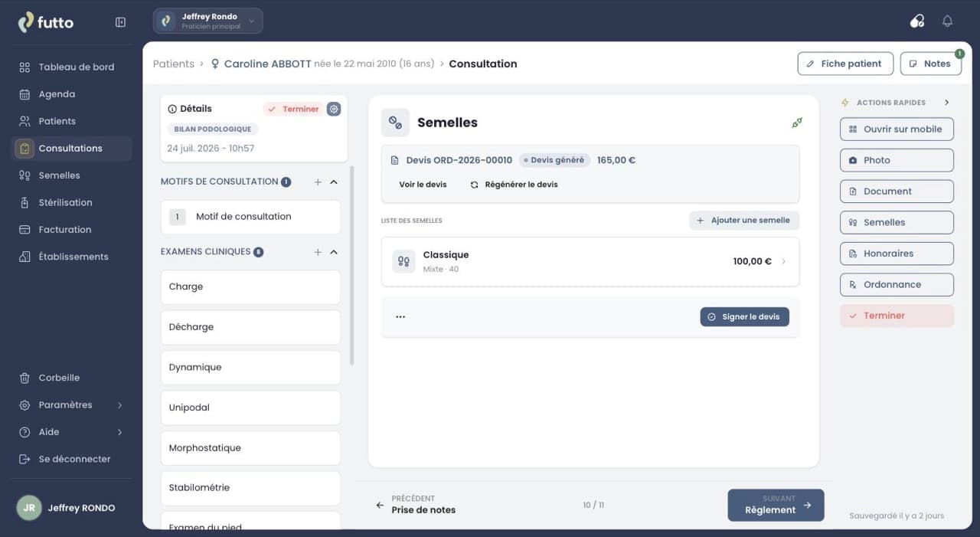Click the Ordonnance quick action
Screen dimensions: 980x537
(x=897, y=284)
